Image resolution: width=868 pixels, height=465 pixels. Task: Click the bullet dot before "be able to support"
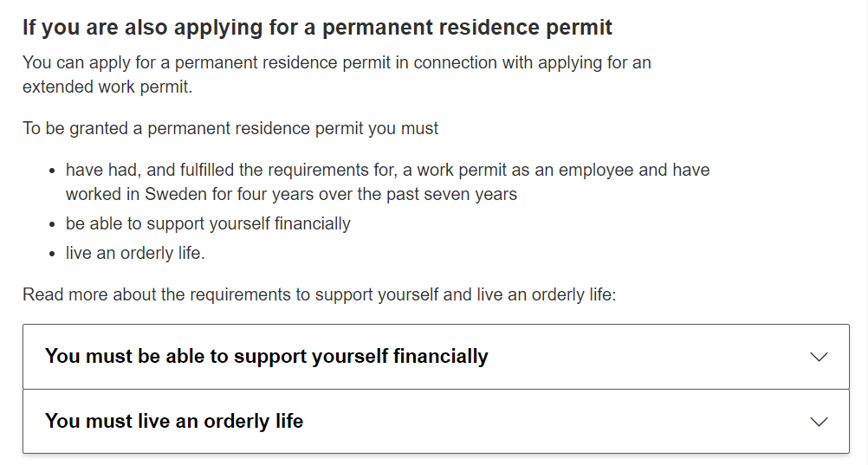click(52, 225)
